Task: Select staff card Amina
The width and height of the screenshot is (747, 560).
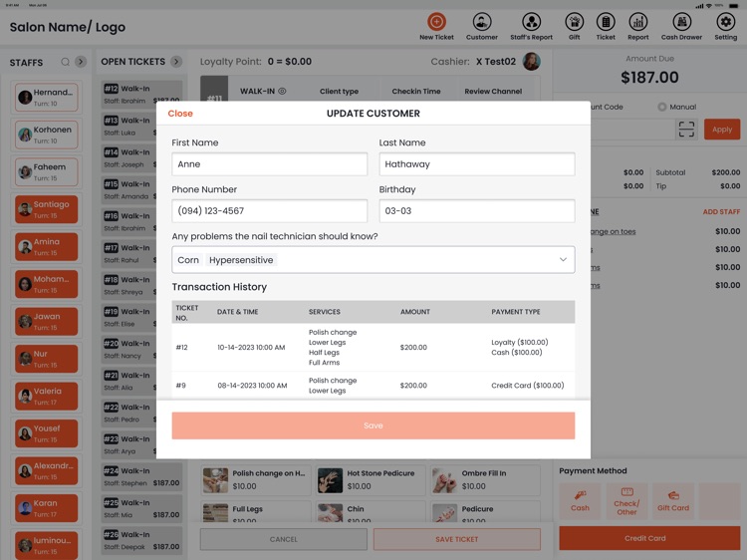Action: click(x=46, y=246)
